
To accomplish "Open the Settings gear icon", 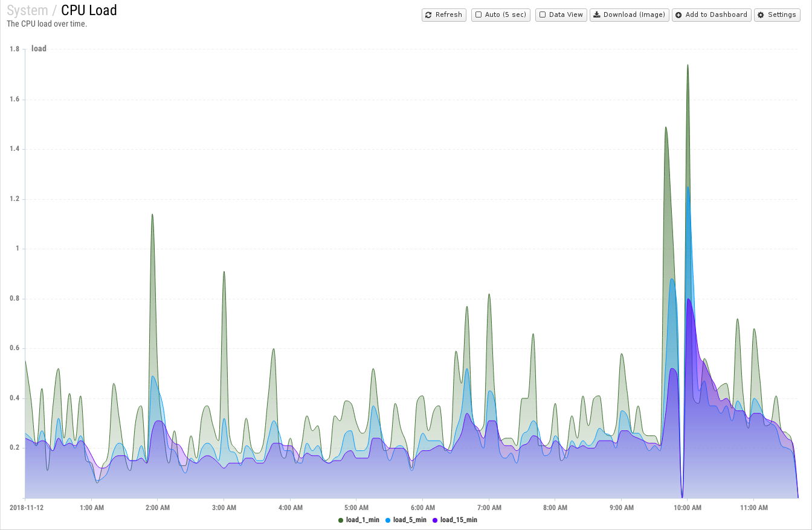I will click(761, 15).
